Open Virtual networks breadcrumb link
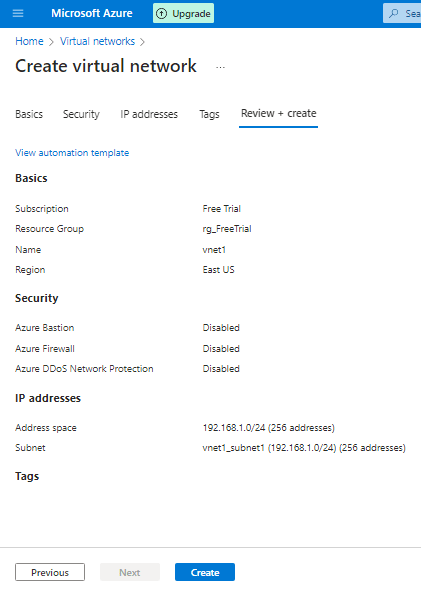 [97, 41]
